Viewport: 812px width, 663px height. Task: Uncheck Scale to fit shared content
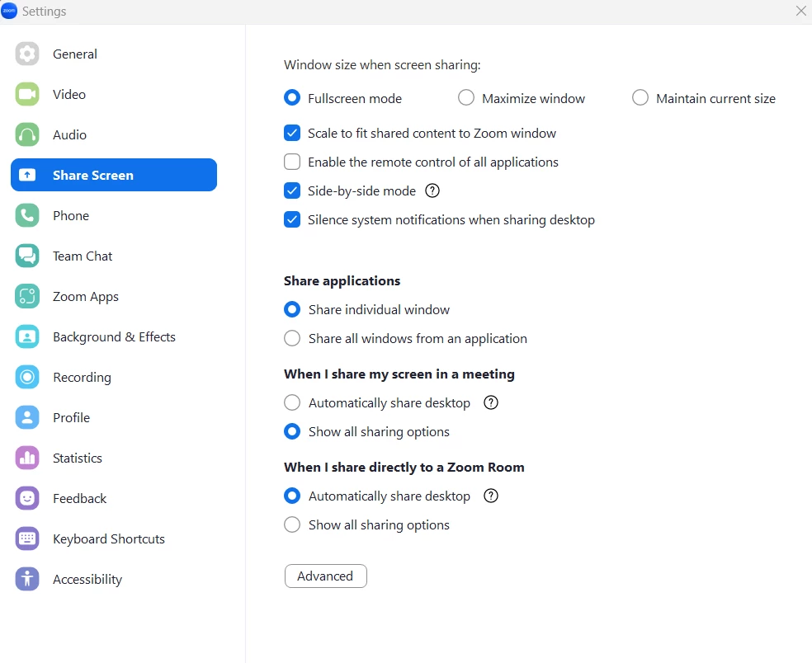tap(292, 133)
